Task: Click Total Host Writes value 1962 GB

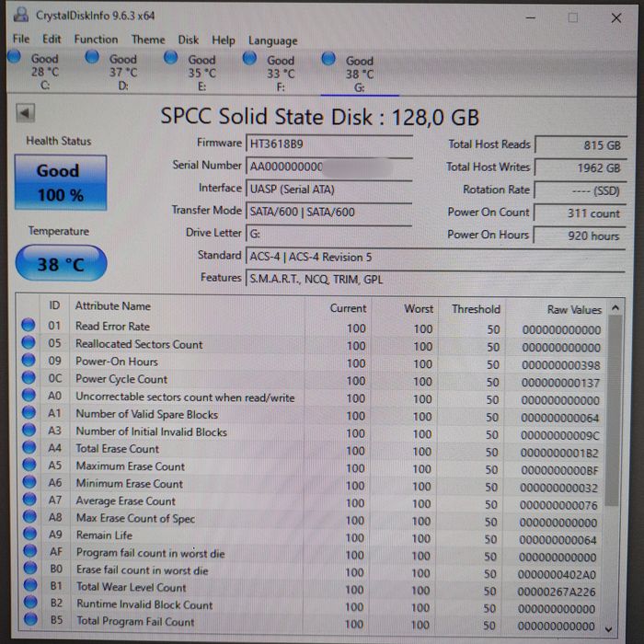Action: click(581, 168)
